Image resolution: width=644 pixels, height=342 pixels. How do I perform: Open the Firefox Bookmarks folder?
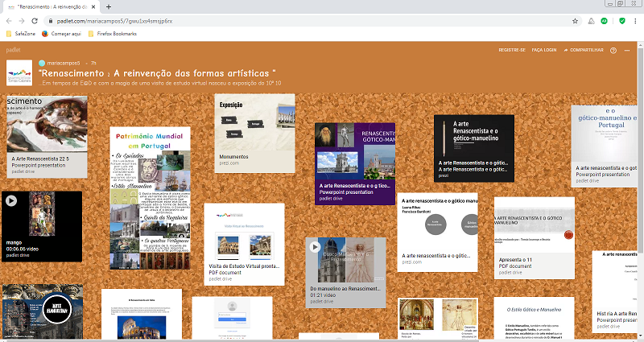pyautogui.click(x=113, y=34)
